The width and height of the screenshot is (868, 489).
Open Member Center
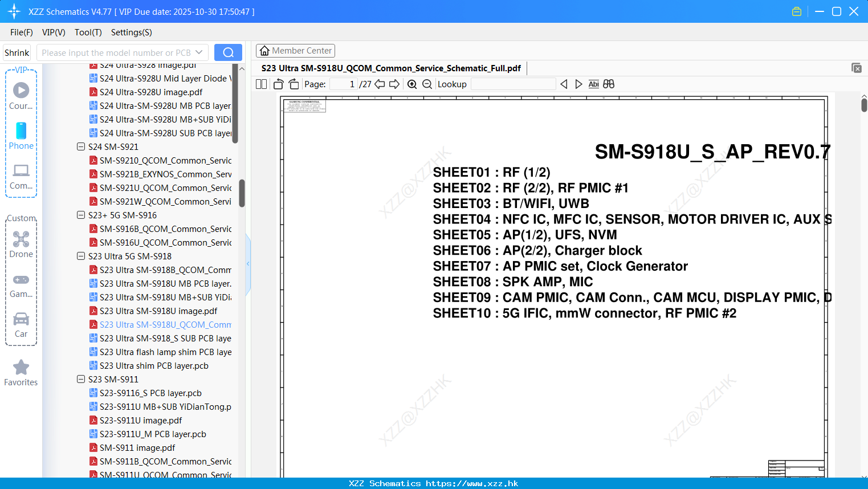[x=295, y=51]
